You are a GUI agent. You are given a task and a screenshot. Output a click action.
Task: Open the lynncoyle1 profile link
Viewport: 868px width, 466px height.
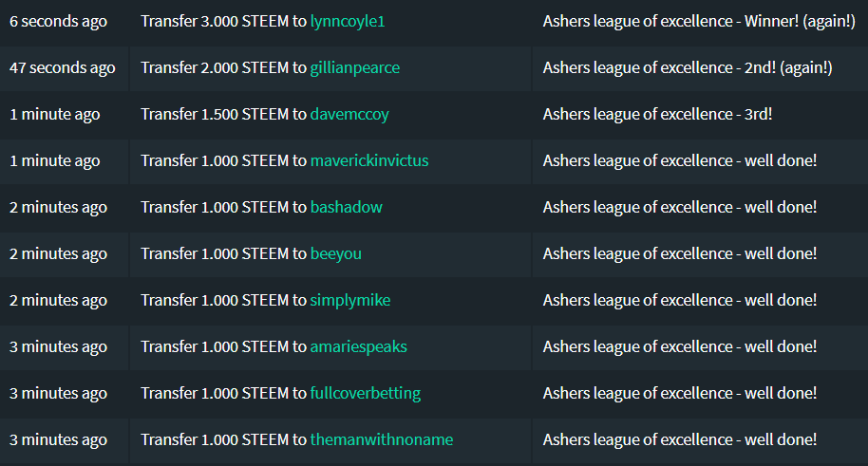click(347, 22)
